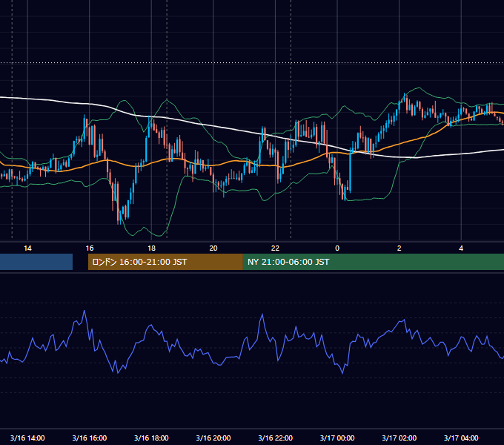Click the 18 hour label on chart axis

pyautogui.click(x=151, y=248)
